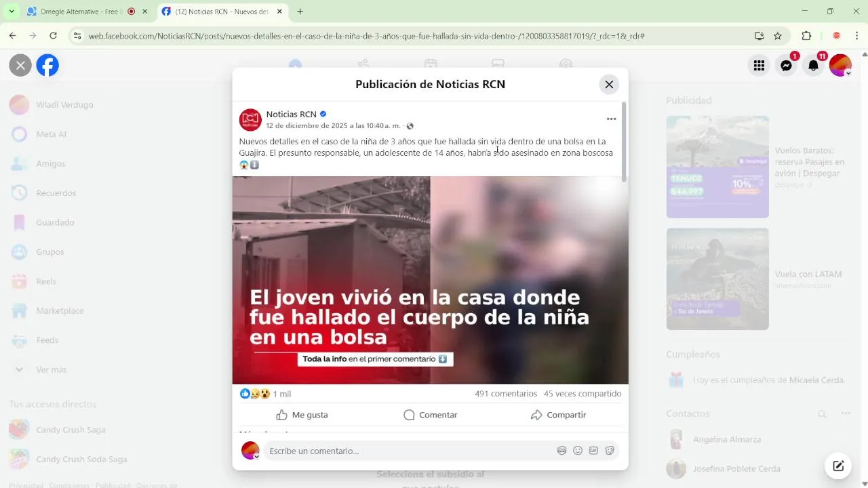Open the sticker picker in comment box

(x=610, y=451)
